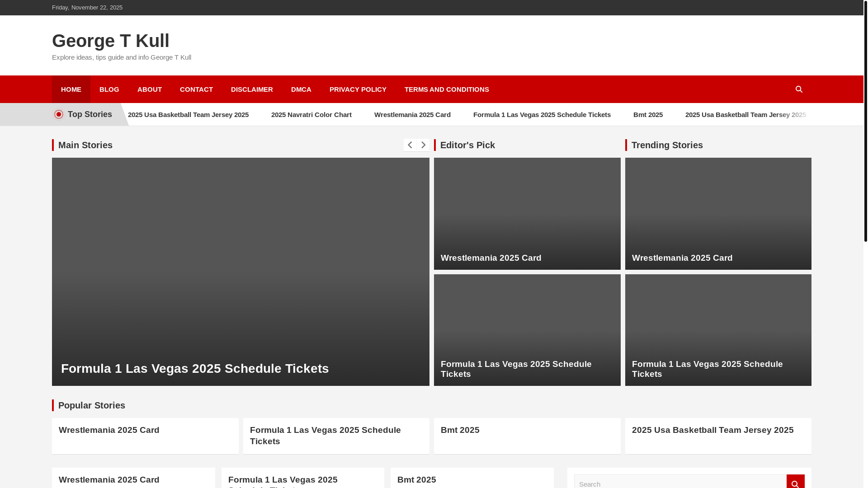Open the ABOUT page
868x488 pixels.
[150, 89]
